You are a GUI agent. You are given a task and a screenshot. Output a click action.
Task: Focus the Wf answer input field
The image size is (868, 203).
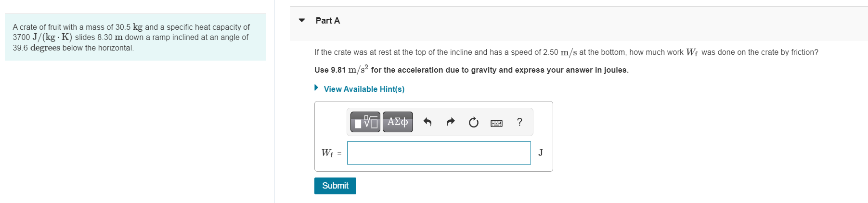(x=439, y=153)
